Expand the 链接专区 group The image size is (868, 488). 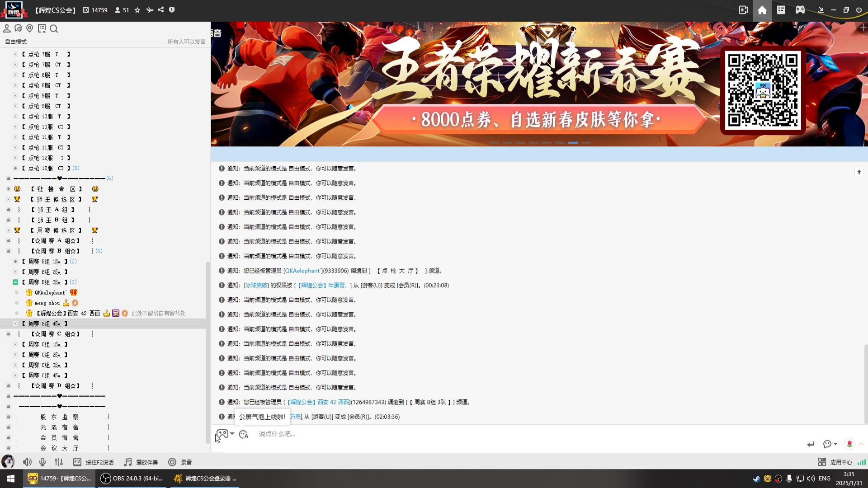click(x=9, y=189)
